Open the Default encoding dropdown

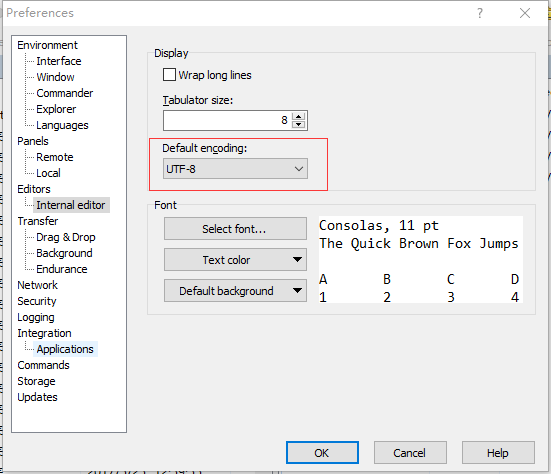click(x=235, y=169)
